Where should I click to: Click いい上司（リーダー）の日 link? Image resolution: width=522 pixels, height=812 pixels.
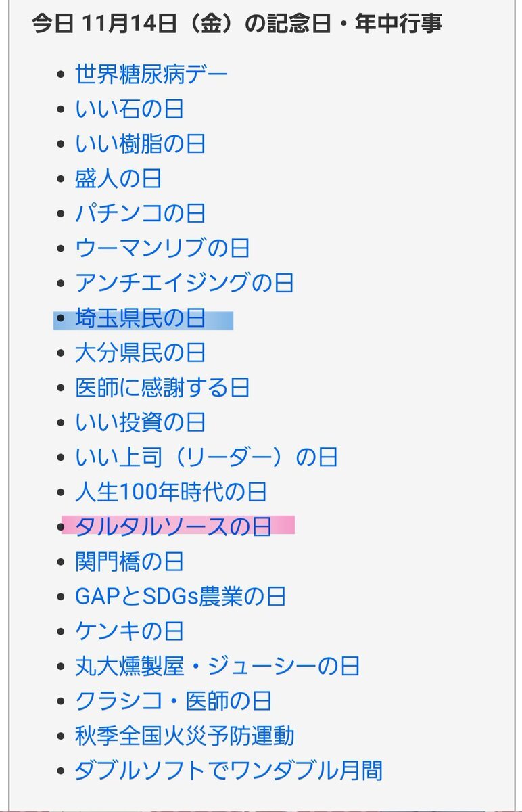point(206,457)
